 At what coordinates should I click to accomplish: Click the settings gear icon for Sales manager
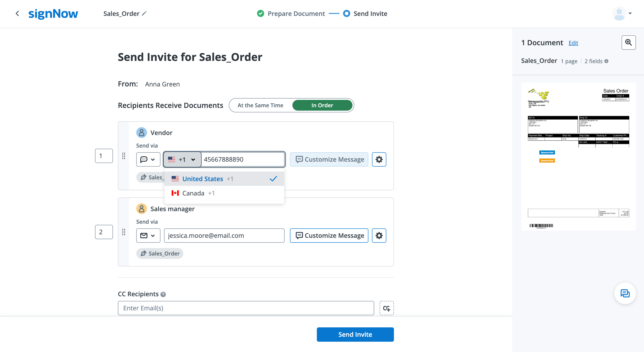379,235
